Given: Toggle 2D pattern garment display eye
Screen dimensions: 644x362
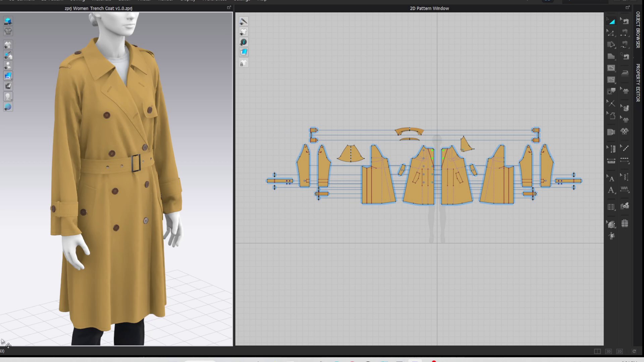Looking at the screenshot, I should click(x=244, y=32).
